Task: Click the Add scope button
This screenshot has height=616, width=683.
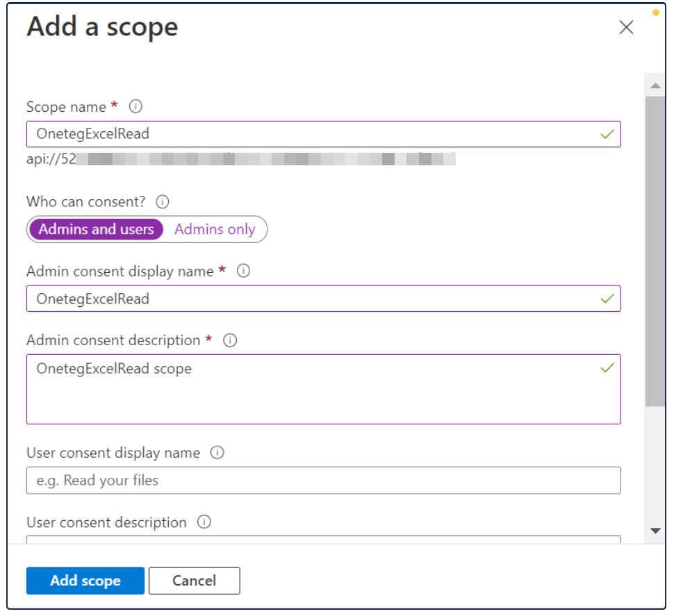Action: (85, 581)
